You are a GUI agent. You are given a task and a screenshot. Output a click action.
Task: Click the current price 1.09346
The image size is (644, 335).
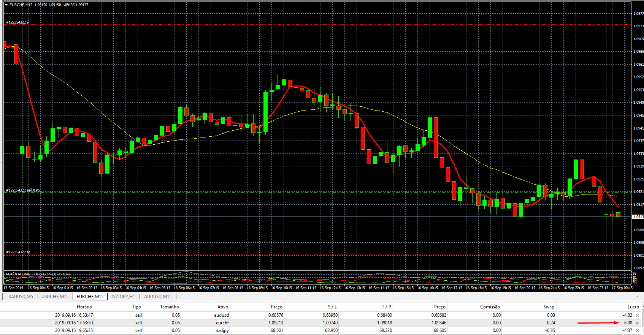[x=439, y=323]
